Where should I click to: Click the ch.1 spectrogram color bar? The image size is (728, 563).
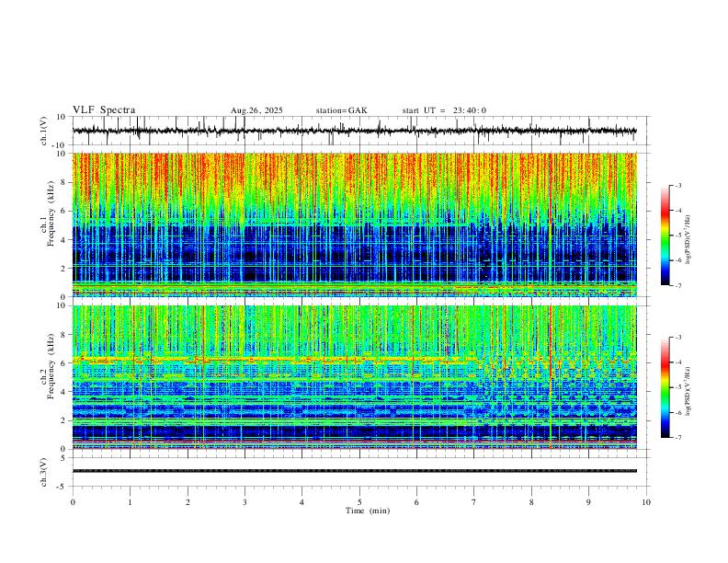[x=665, y=236]
